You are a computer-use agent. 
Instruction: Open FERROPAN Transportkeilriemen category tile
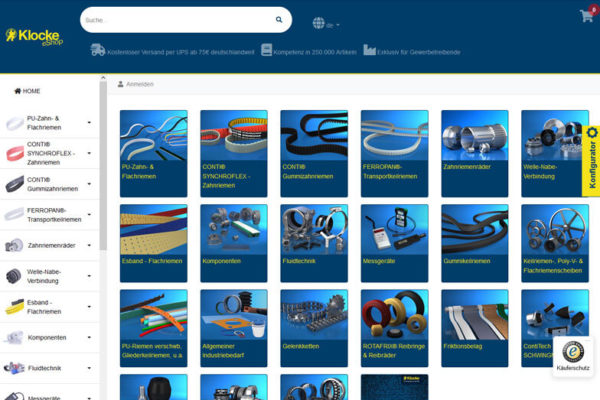coord(395,153)
